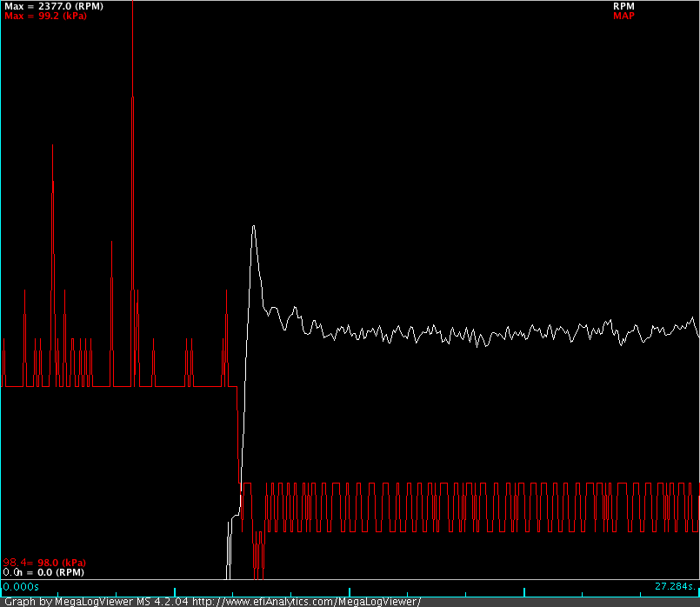This screenshot has width=700, height=607.
Task: Click the oscillating red MAP band at right
Action: [x=609, y=504]
